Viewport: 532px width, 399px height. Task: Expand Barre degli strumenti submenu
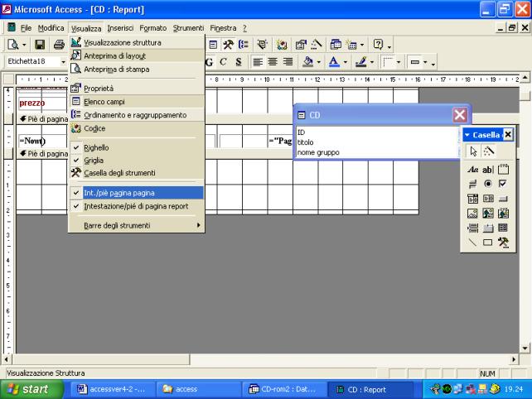click(x=137, y=225)
